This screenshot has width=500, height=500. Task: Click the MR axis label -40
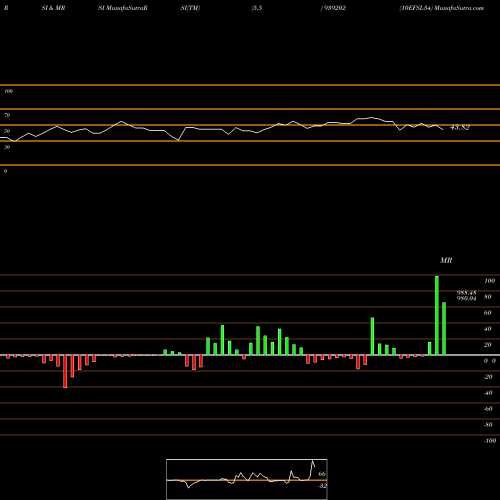[x=488, y=393]
